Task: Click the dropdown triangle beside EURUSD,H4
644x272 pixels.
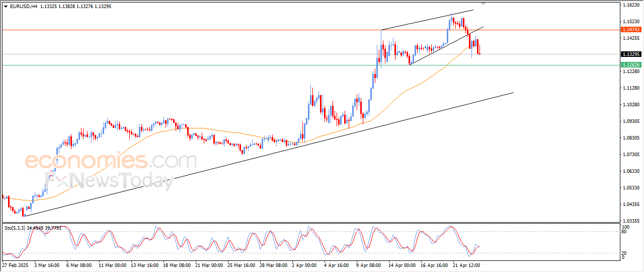Action: coord(6,7)
